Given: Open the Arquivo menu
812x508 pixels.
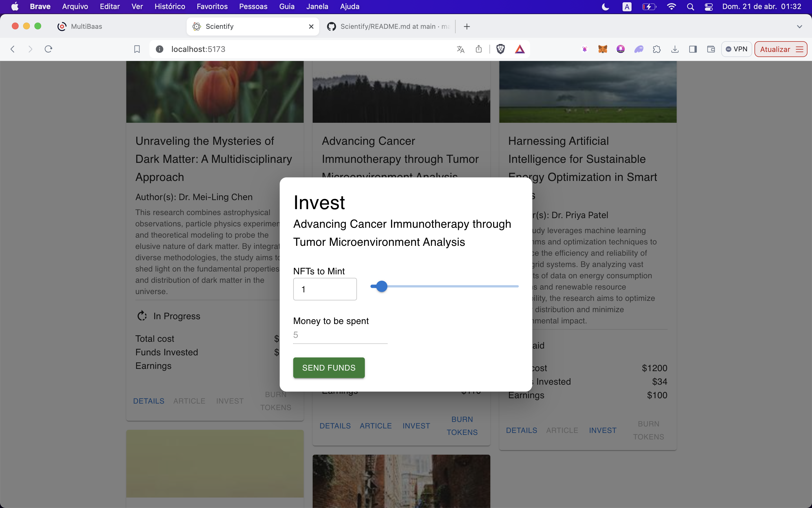Looking at the screenshot, I should [75, 7].
